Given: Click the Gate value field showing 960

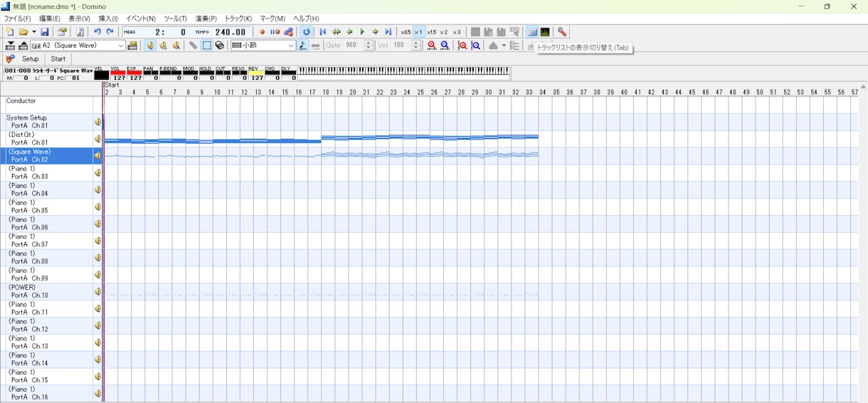Looking at the screenshot, I should (354, 46).
